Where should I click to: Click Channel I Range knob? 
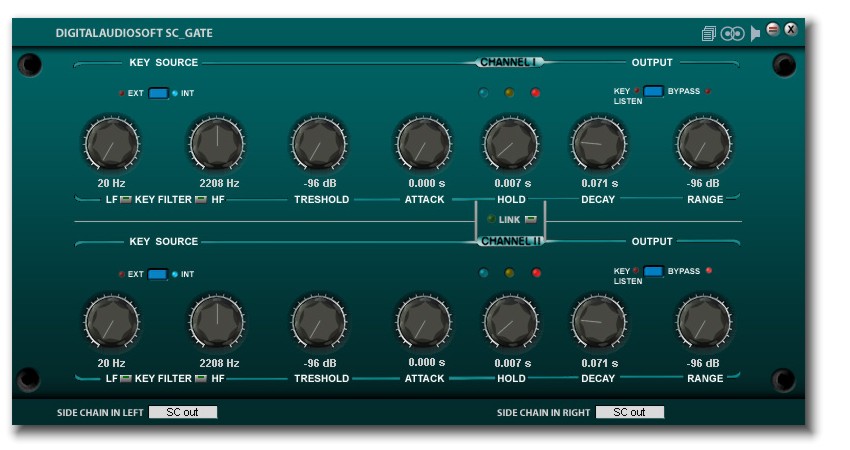tap(704, 143)
